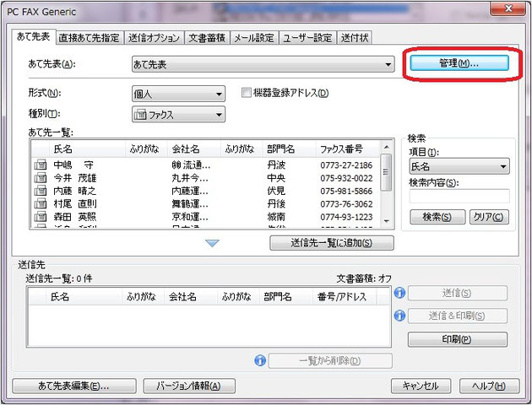The image size is (532, 405).
Task: Click address list scrollbar up arrow
Action: [x=386, y=147]
